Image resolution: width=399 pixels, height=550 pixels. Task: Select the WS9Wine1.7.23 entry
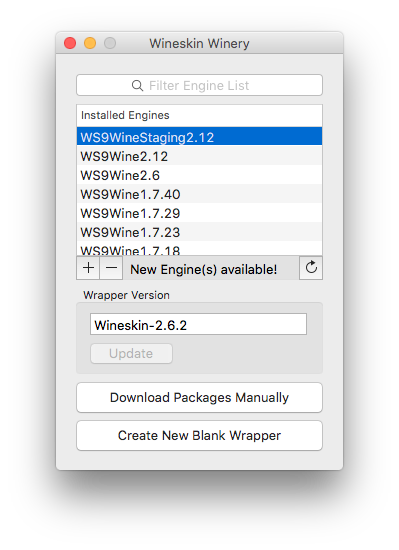tap(200, 232)
